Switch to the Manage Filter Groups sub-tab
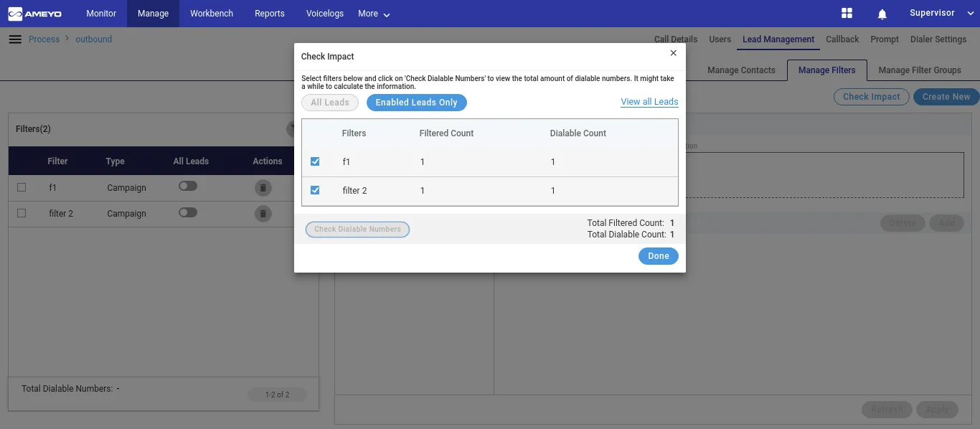 point(920,70)
